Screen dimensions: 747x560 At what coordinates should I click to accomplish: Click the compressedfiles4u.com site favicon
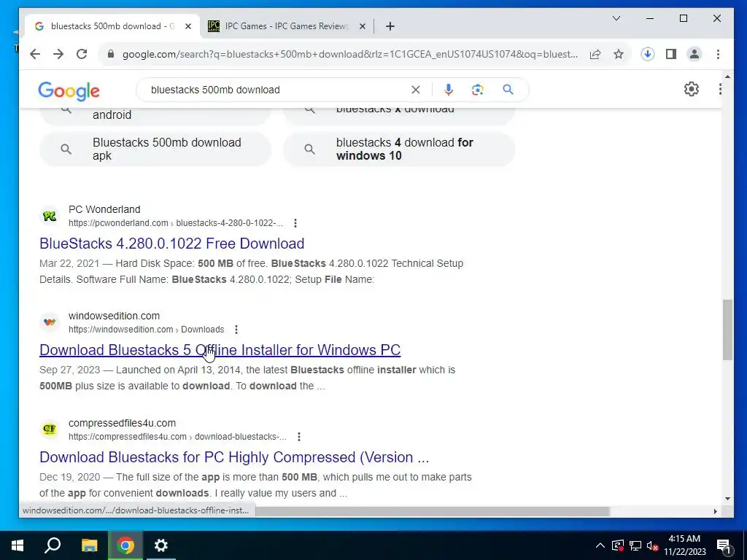[x=50, y=429]
